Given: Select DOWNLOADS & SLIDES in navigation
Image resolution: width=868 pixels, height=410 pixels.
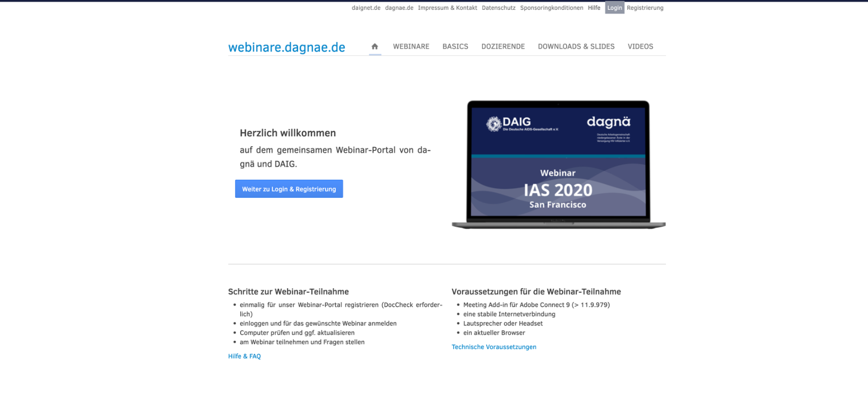Looking at the screenshot, I should [576, 46].
